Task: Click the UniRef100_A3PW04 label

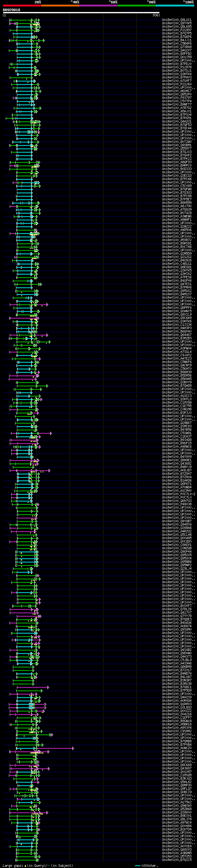Action: coord(177,349)
